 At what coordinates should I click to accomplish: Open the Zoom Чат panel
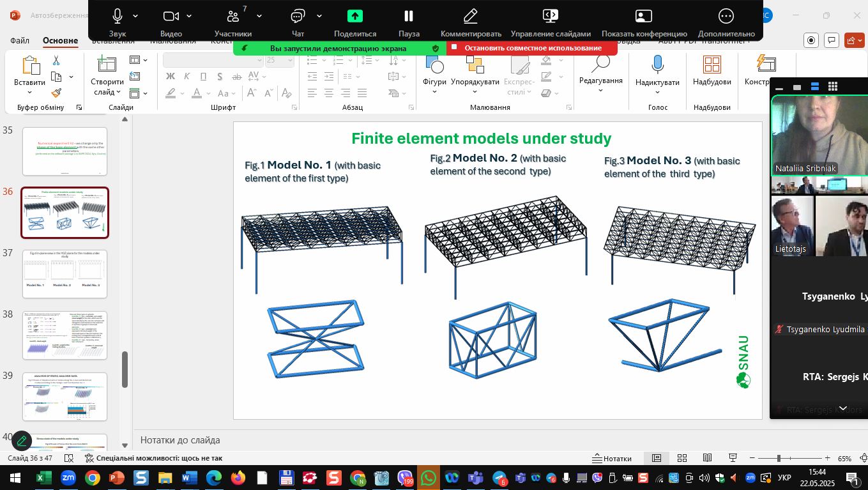[298, 17]
